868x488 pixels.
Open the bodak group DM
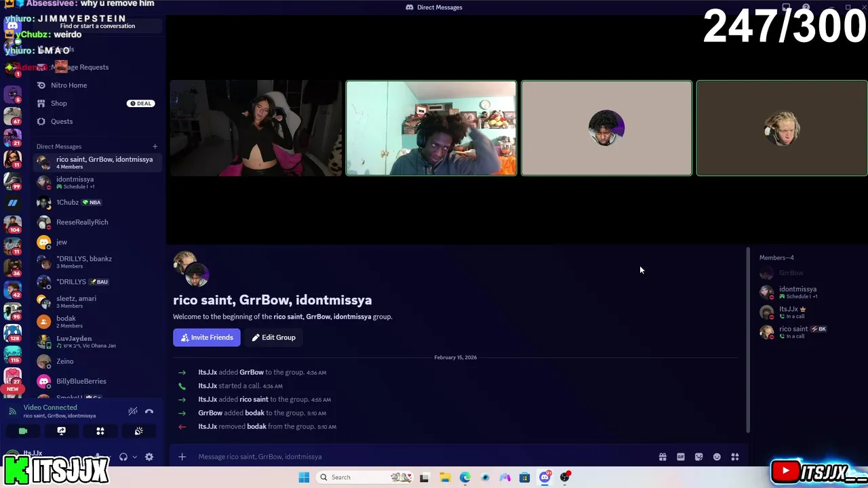(x=97, y=322)
